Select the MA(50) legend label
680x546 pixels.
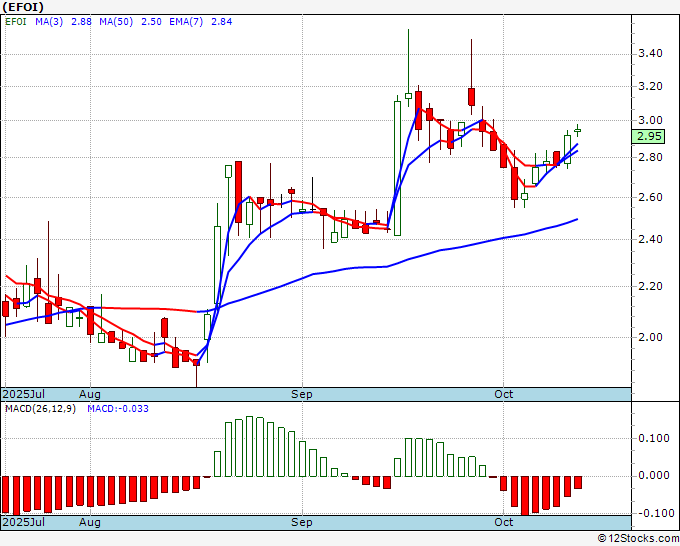[x=116, y=22]
